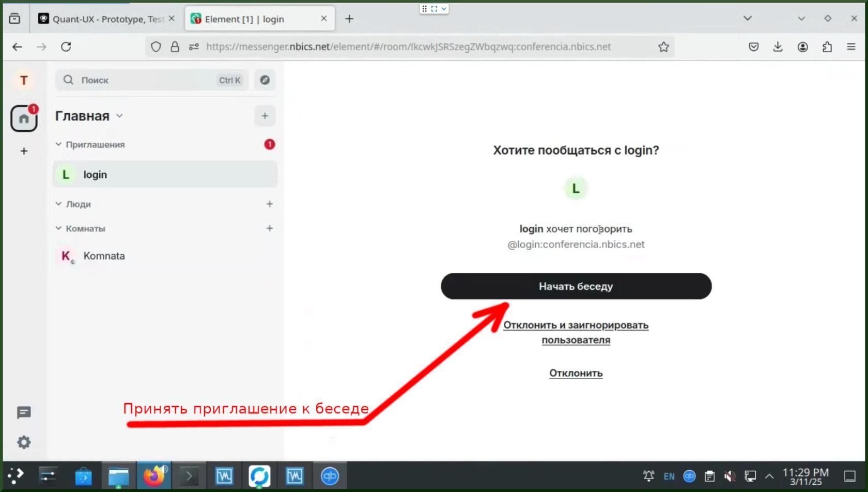Bookmark page with the star icon
This screenshot has width=868, height=492.
click(663, 47)
